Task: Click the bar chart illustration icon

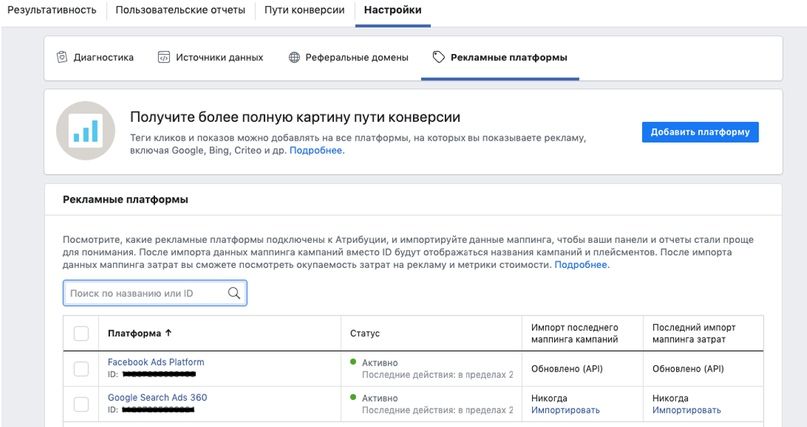Action: coord(85,131)
